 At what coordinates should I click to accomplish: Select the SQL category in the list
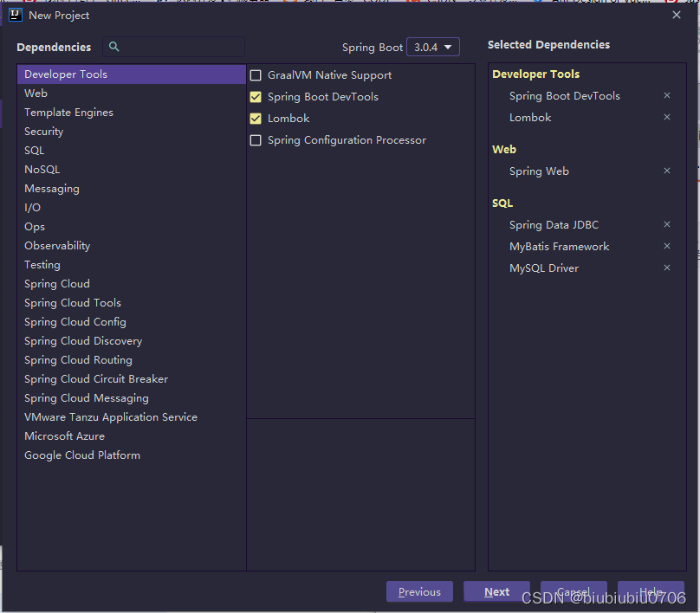pos(132,151)
